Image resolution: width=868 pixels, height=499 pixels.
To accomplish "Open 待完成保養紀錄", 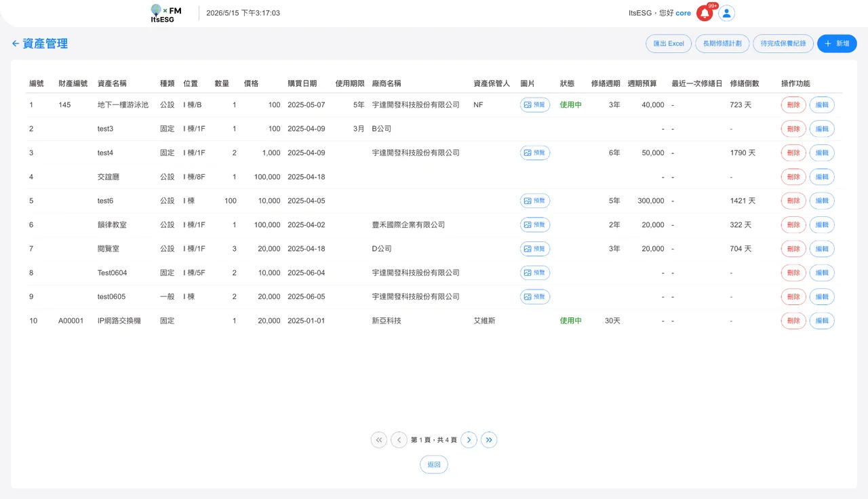I will (x=783, y=43).
